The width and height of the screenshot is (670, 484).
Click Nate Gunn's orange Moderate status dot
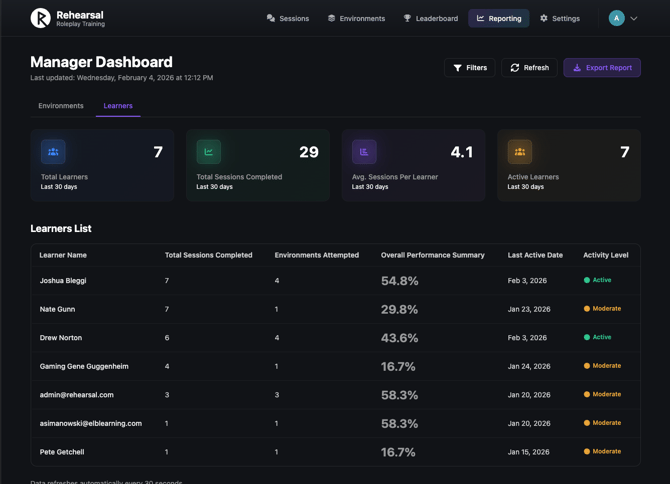click(x=587, y=309)
